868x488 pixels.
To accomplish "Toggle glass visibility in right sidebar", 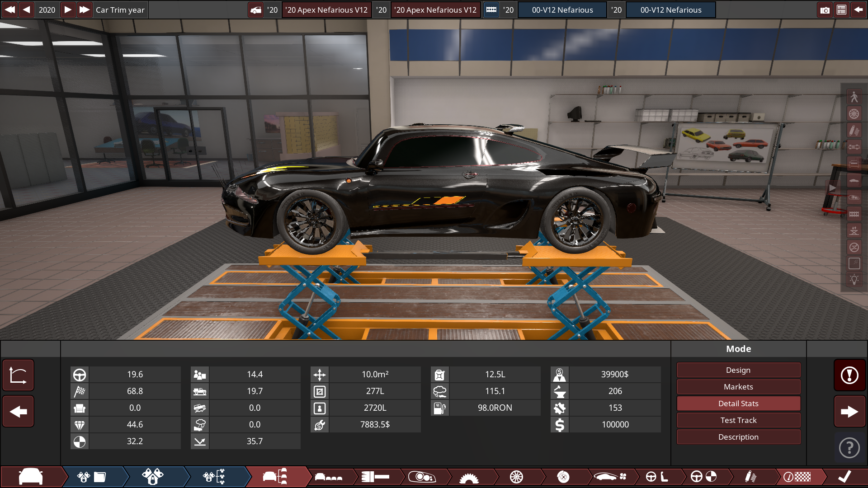I will [854, 264].
